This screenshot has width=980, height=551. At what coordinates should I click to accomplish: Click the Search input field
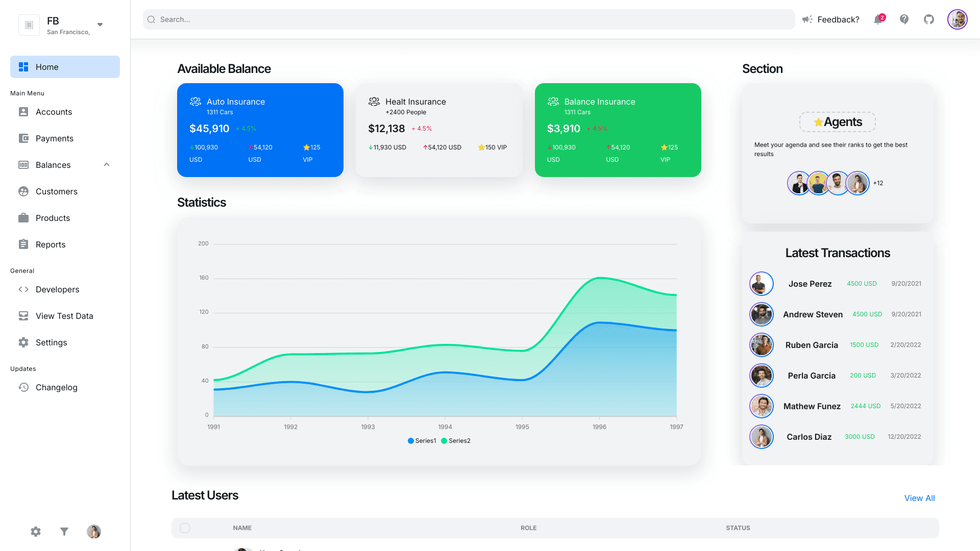(x=469, y=19)
